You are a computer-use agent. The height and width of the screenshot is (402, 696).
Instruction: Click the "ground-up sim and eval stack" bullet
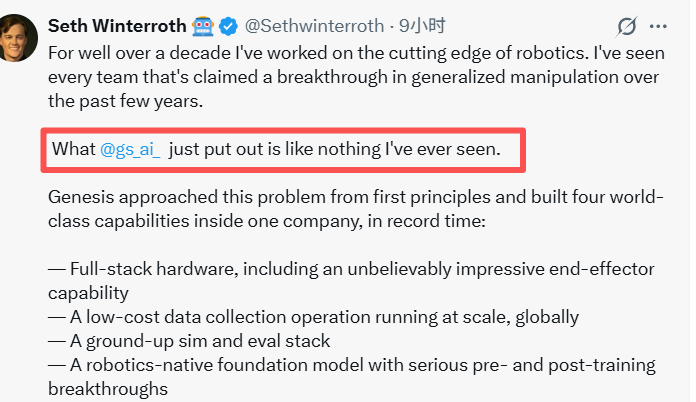tap(189, 341)
